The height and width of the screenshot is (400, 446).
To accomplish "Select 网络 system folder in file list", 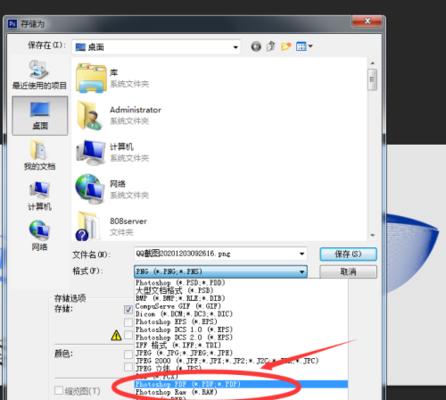I will click(113, 189).
